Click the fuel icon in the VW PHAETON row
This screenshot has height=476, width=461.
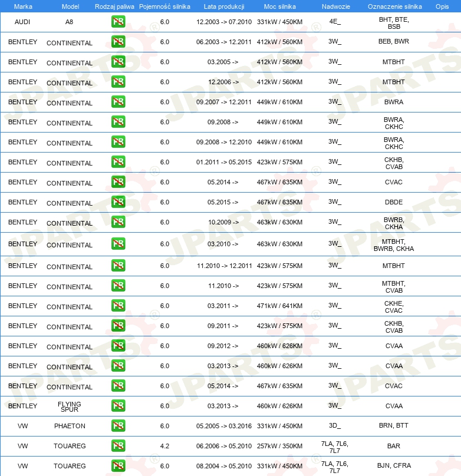pos(118,426)
